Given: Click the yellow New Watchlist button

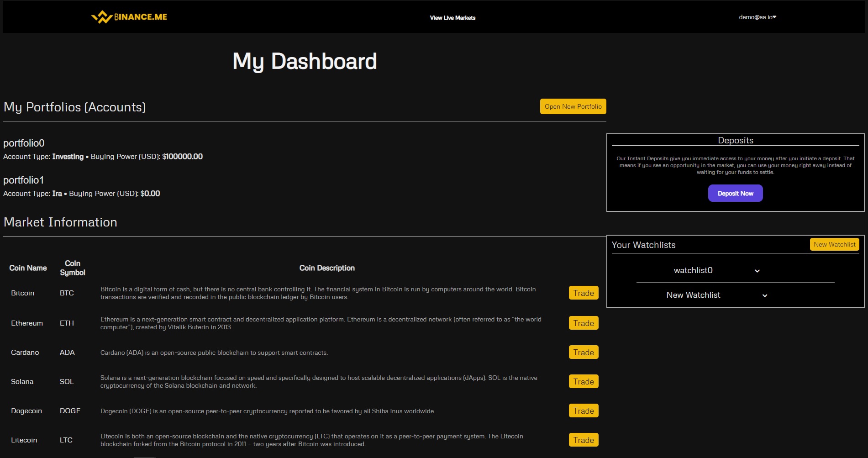Looking at the screenshot, I should point(834,244).
